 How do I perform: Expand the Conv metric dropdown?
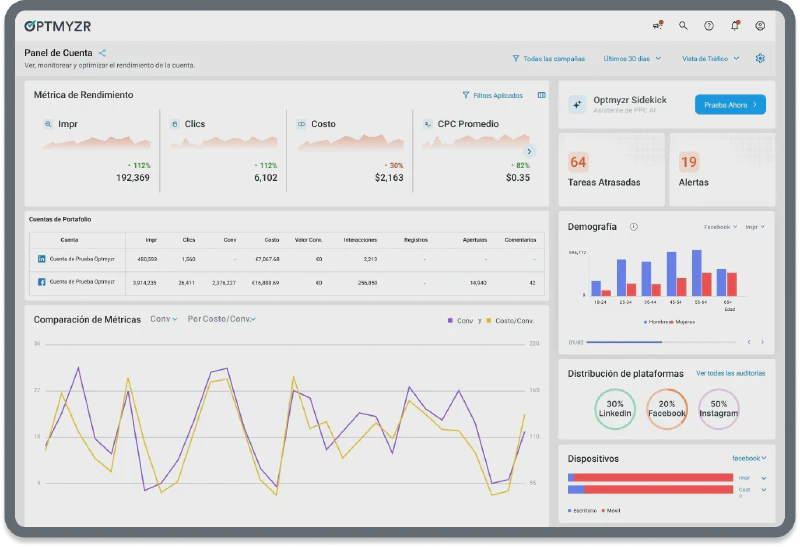click(163, 319)
